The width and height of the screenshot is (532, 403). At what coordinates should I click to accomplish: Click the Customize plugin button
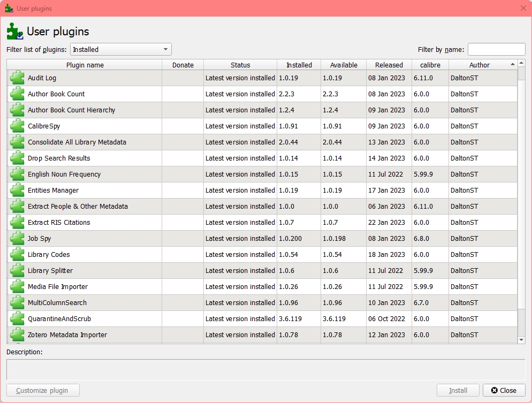[43, 390]
